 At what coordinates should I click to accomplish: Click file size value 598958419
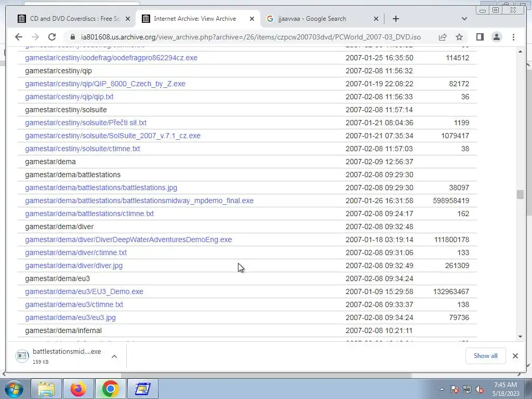[x=451, y=201]
